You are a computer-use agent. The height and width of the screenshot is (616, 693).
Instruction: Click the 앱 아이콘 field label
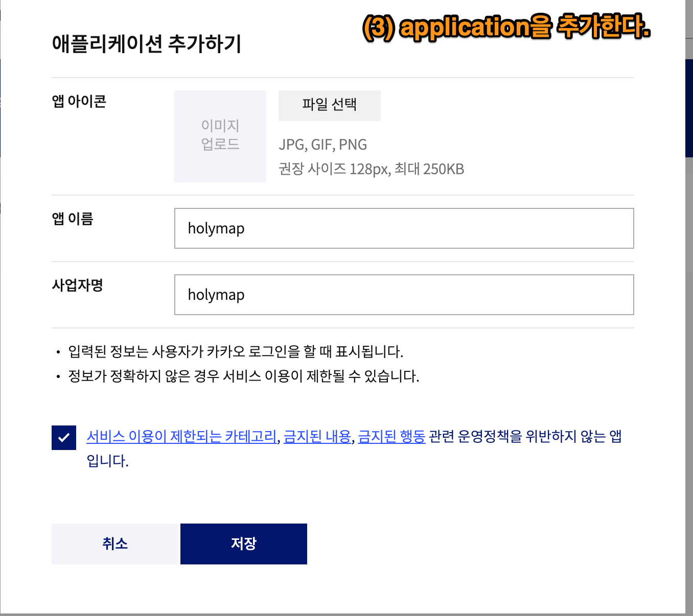(79, 102)
